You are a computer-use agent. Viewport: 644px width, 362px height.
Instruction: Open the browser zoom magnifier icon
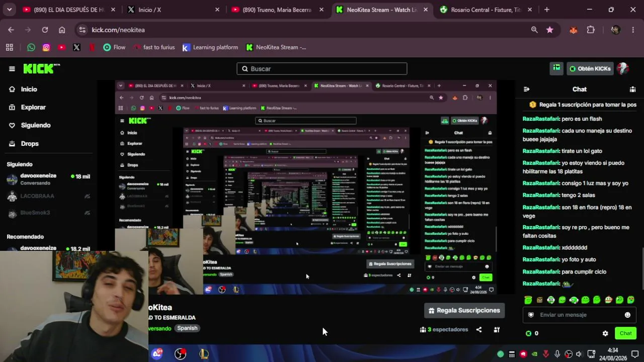(534, 30)
